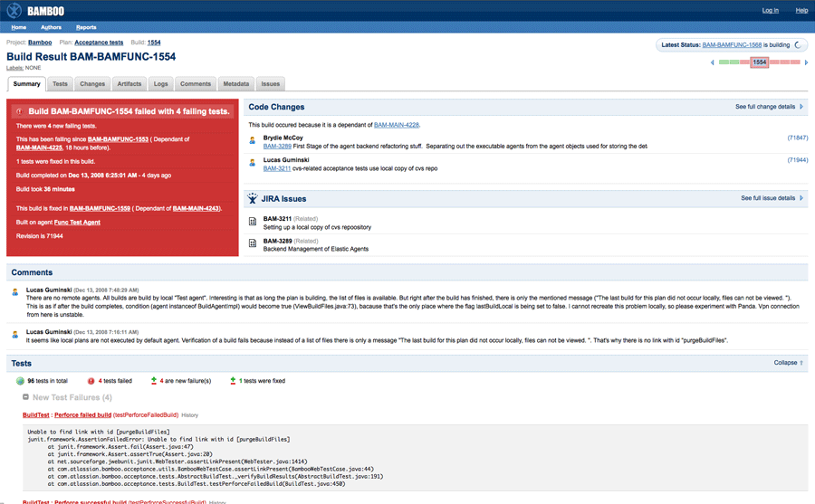The height and width of the screenshot is (504, 815).
Task: Click the build failed alert icon
Action: click(x=19, y=111)
